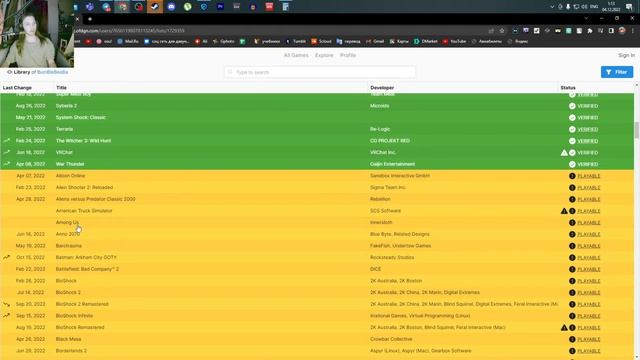Open the VERIFIED link for System Shock: Classic
Screen dimensions: 640x360
pos(588,118)
